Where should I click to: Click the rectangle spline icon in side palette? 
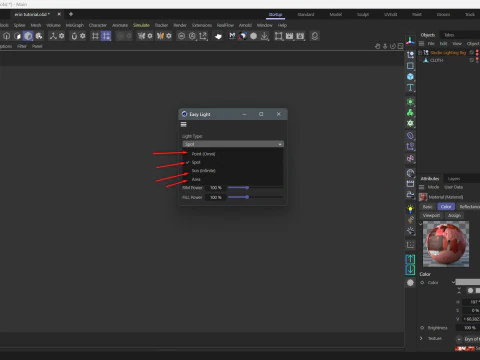point(410,66)
